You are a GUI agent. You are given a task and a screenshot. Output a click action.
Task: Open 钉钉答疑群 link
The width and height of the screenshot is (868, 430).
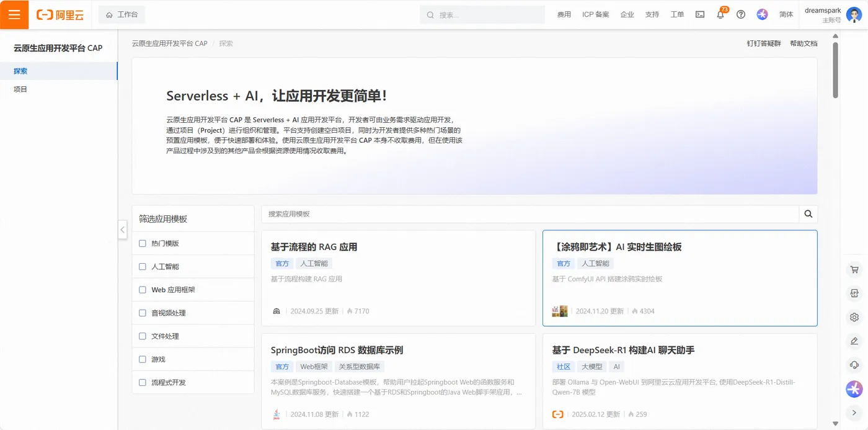point(764,43)
